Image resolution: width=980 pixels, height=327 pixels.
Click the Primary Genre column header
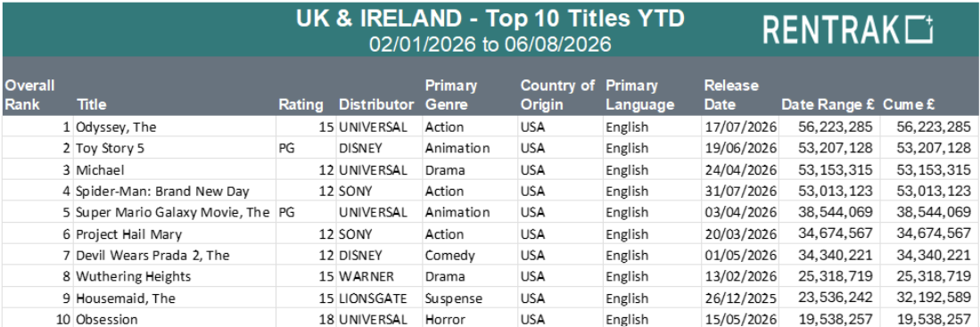pos(451,94)
